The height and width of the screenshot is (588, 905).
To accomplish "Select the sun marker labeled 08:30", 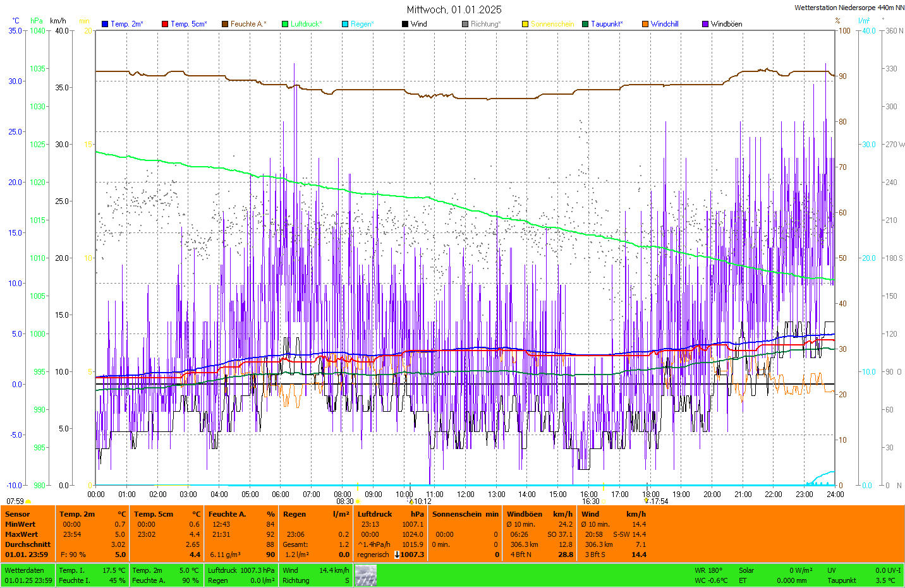I will click(358, 501).
